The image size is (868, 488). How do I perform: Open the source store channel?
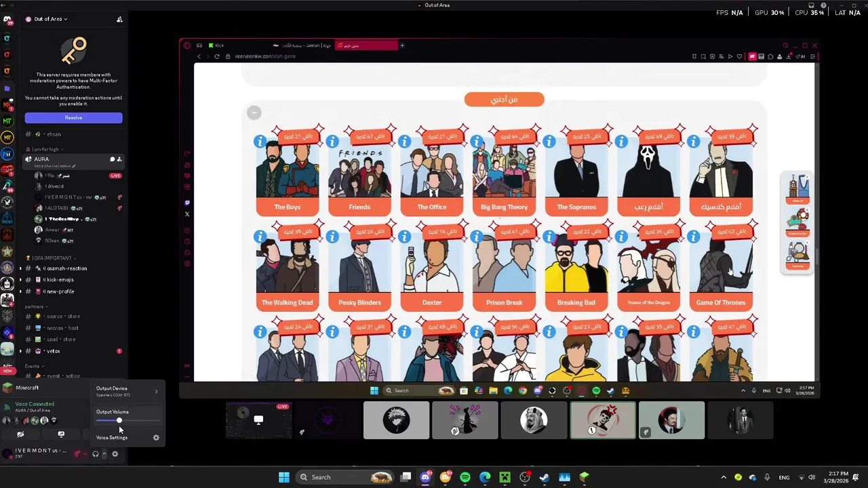tap(73, 317)
